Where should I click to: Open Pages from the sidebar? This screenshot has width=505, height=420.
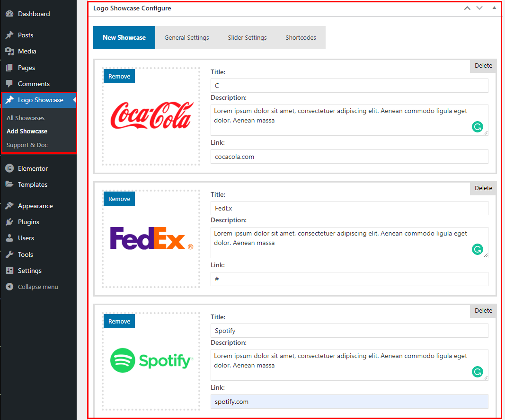pyautogui.click(x=27, y=68)
